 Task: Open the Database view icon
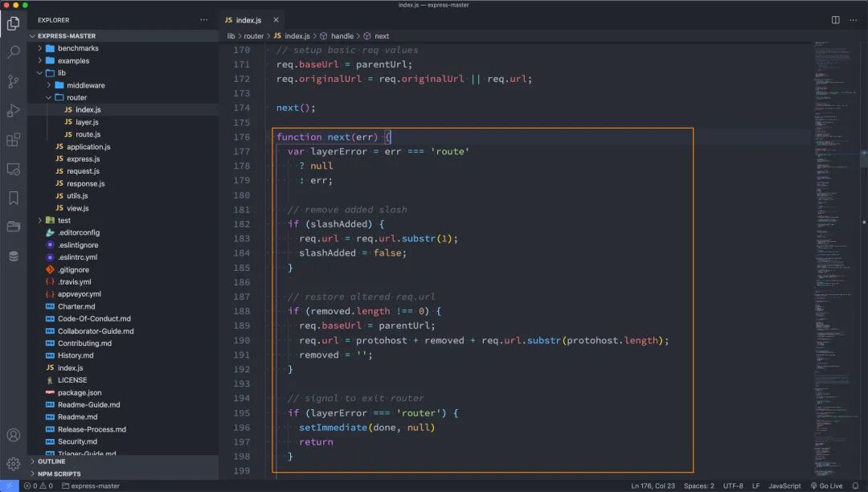14,256
